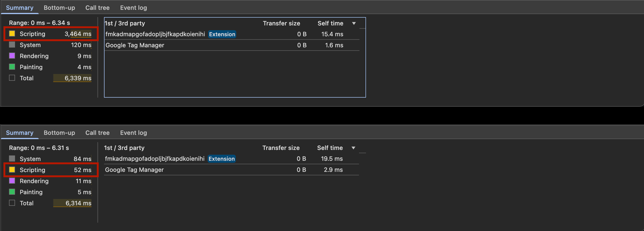Open Self time sort dropdown in top panel
The image size is (644, 231).
[x=354, y=24]
